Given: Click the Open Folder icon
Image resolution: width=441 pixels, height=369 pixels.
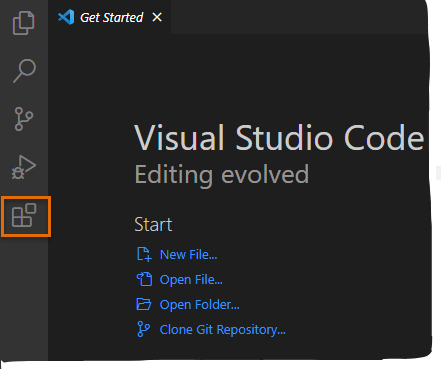Looking at the screenshot, I should pyautogui.click(x=144, y=304).
